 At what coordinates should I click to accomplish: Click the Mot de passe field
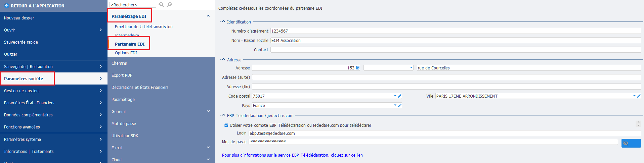433,142
